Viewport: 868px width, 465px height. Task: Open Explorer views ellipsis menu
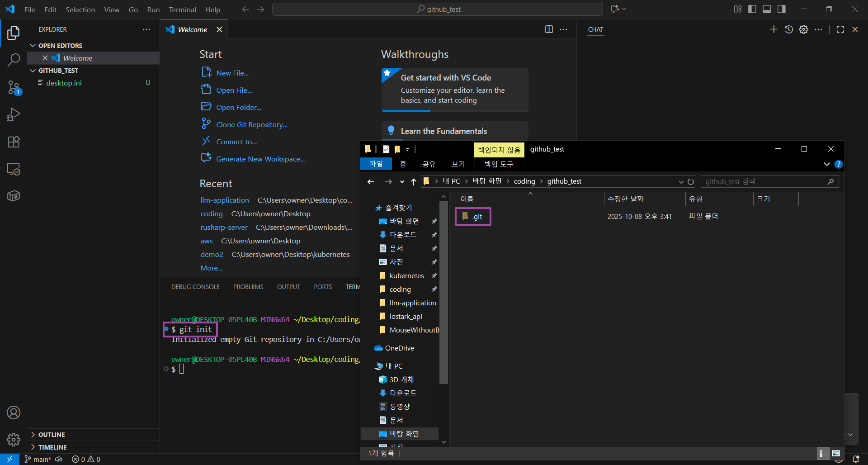point(146,29)
